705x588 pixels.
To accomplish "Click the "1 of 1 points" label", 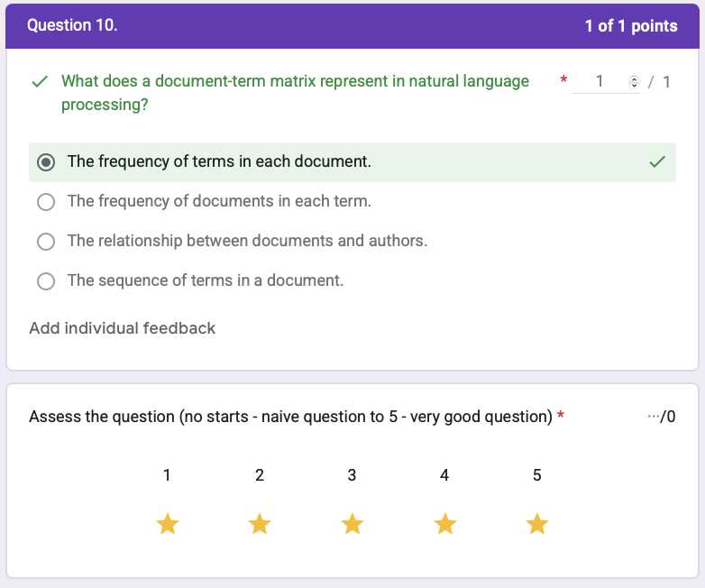I will tap(631, 26).
